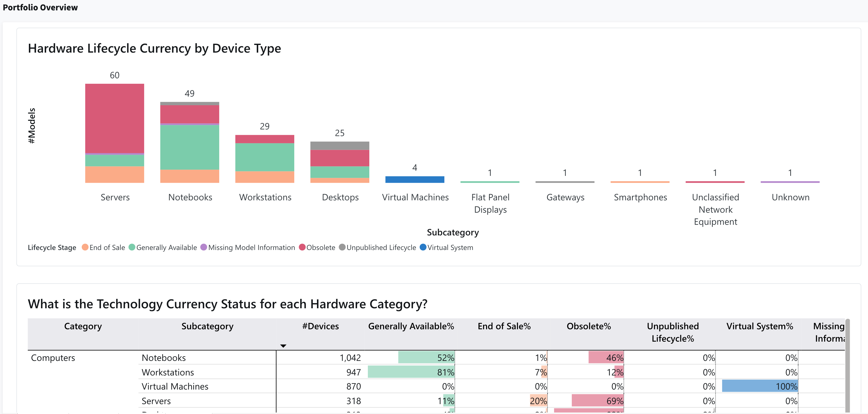Click Servers obsolete red bar segment

[x=115, y=118]
